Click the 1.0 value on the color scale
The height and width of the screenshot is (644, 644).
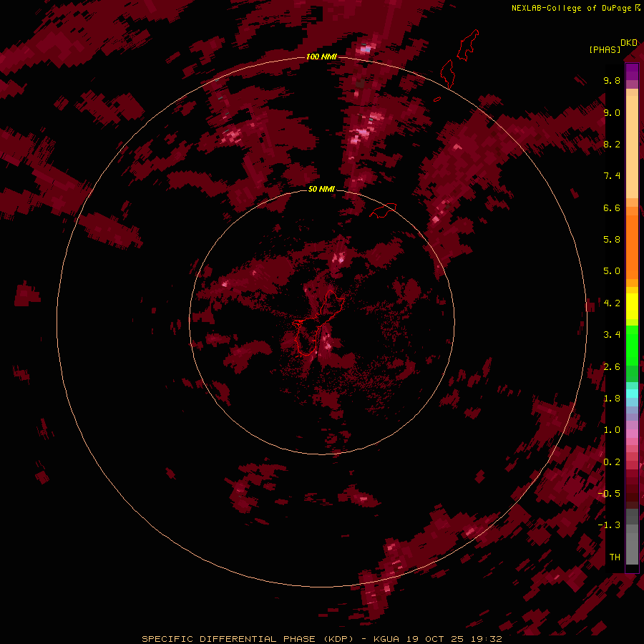click(x=612, y=430)
